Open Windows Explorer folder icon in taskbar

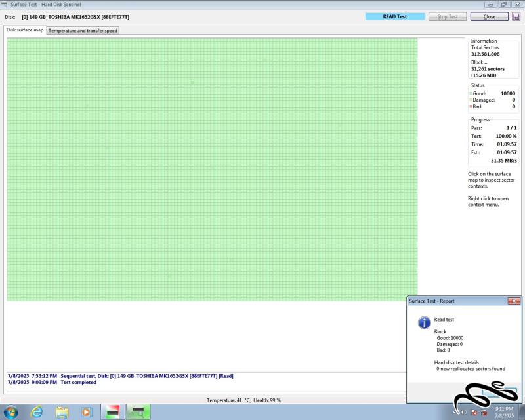pyautogui.click(x=62, y=411)
